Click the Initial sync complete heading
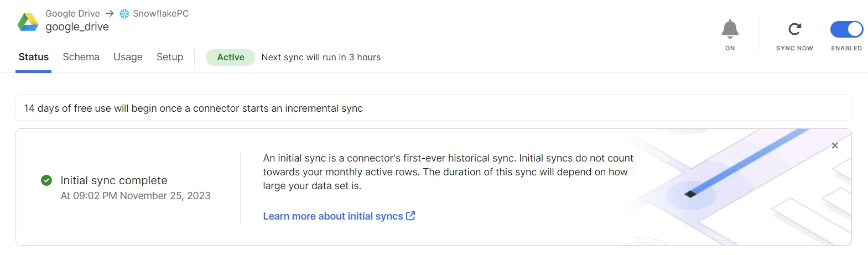The image size is (868, 255). (x=114, y=180)
